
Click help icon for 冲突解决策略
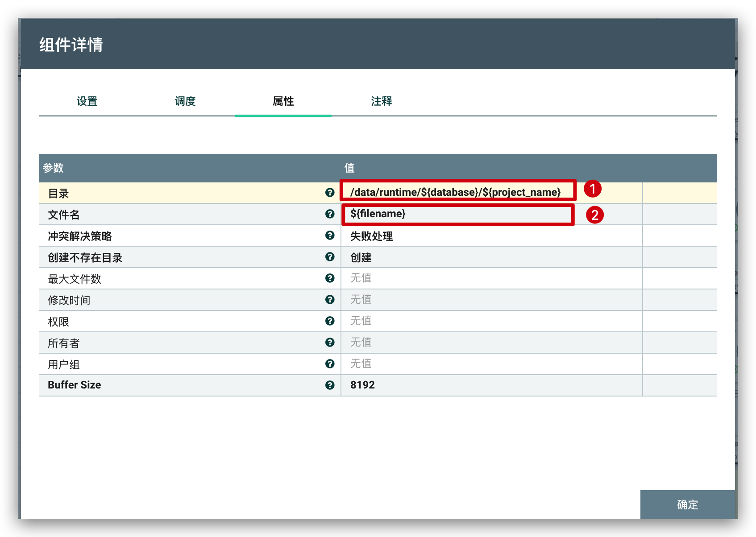pyautogui.click(x=330, y=235)
